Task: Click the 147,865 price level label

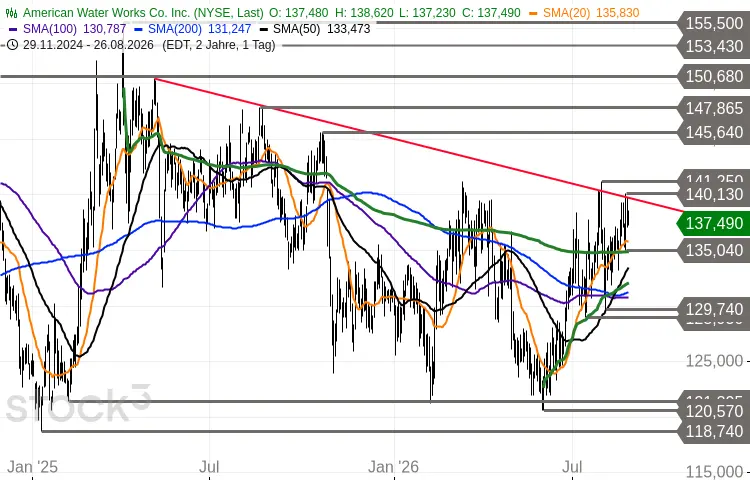Action: click(714, 109)
